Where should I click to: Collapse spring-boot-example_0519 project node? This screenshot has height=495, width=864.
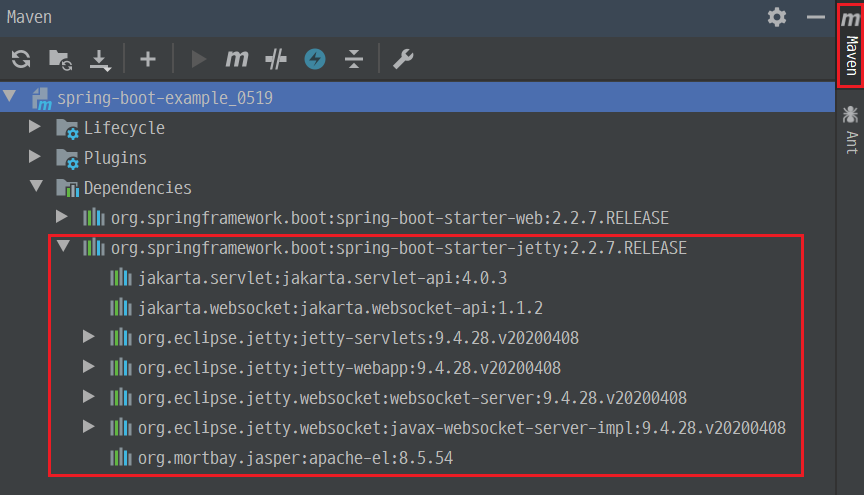pos(10,96)
